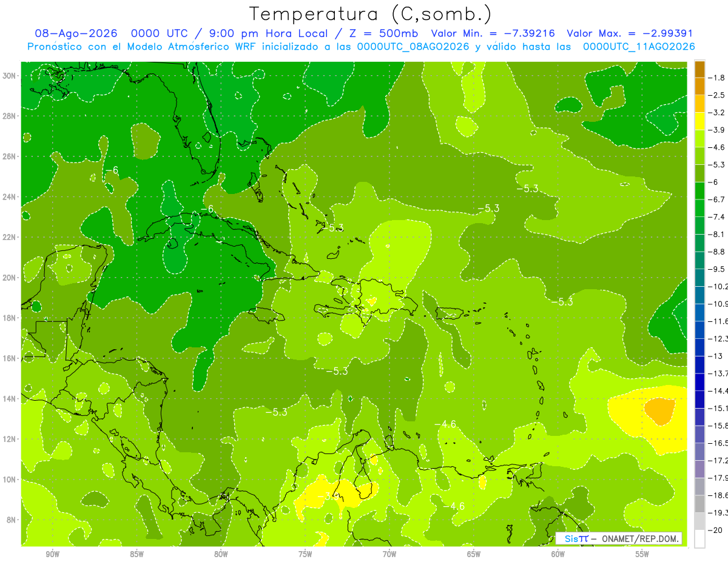
Task: Pick the dark blue swatch below -13
Action: click(699, 364)
